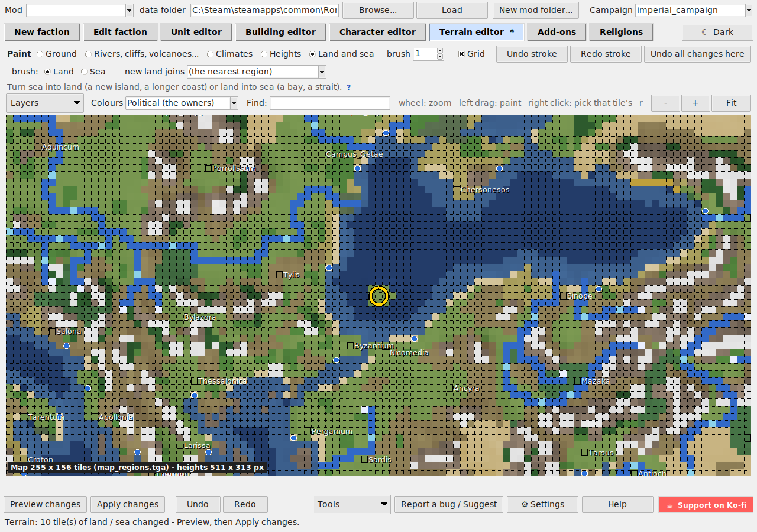Click the Fit button
Viewport: 757px width, 532px height.
pyautogui.click(x=731, y=103)
